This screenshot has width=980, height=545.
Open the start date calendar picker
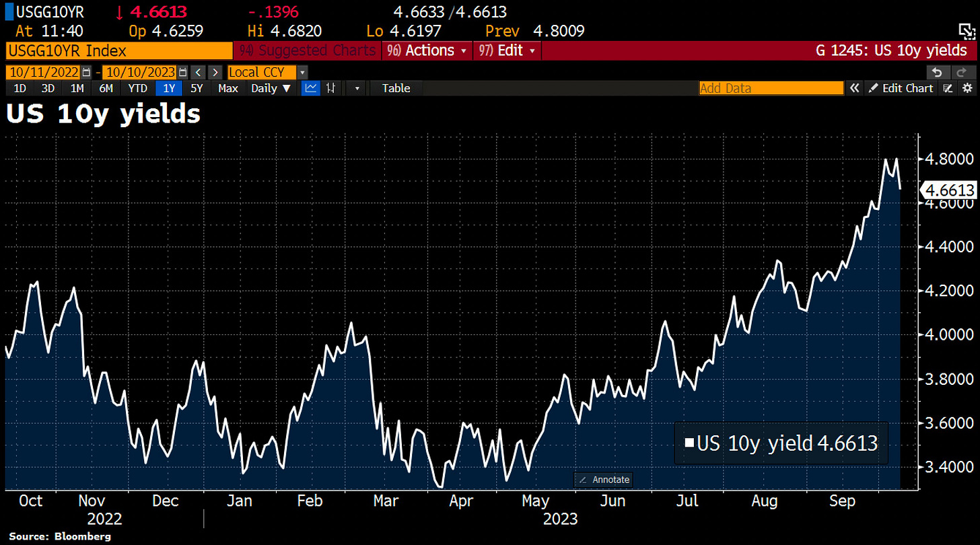86,73
